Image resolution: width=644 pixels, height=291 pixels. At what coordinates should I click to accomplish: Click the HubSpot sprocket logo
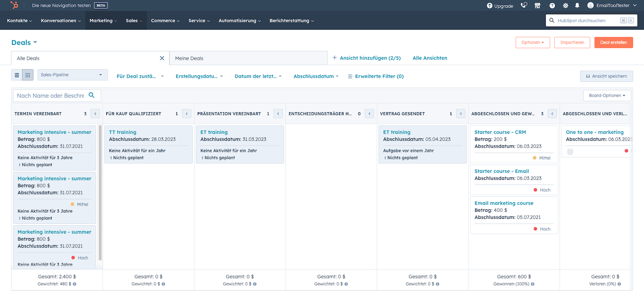(15, 6)
